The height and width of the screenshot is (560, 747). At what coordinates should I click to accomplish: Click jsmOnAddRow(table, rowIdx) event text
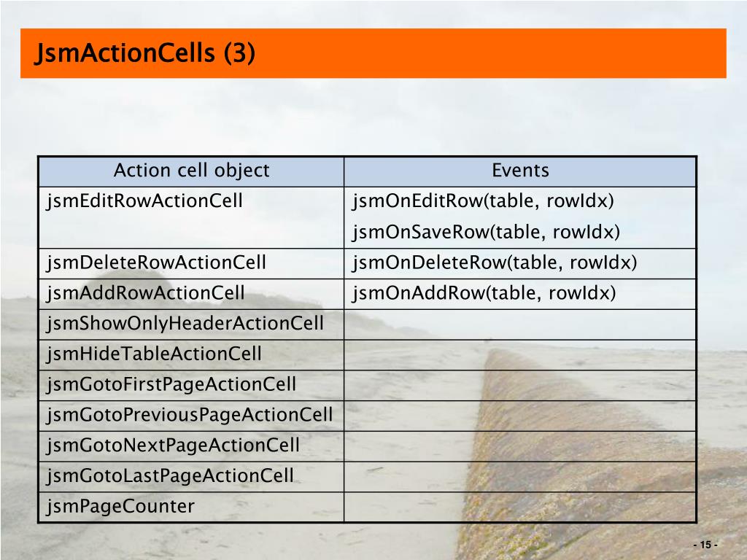coord(484,293)
